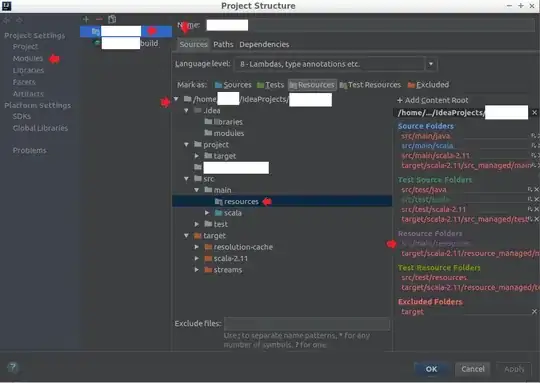
Task: Open Facets in the sidebar
Action: coord(24,82)
